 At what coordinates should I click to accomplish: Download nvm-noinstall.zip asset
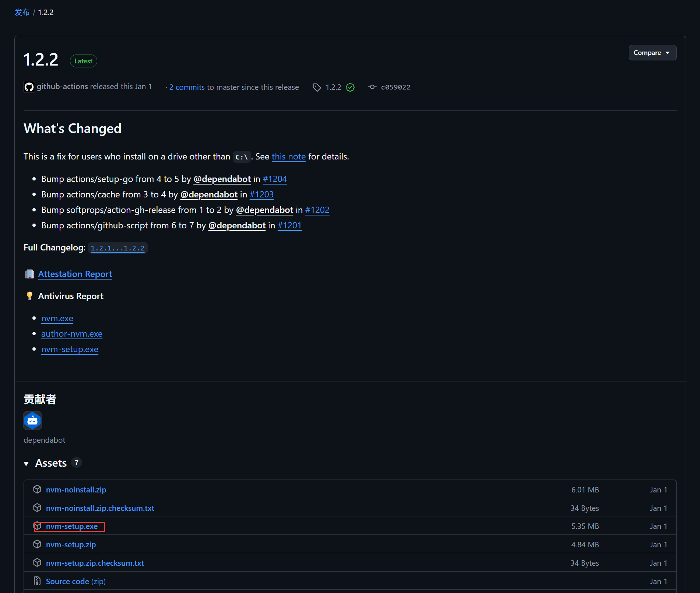(x=76, y=490)
